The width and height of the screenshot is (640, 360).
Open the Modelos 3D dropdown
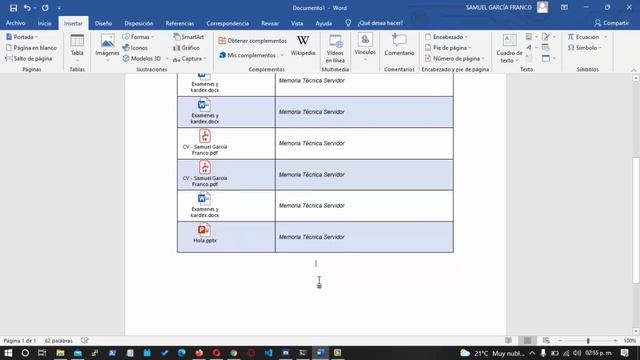click(145, 58)
